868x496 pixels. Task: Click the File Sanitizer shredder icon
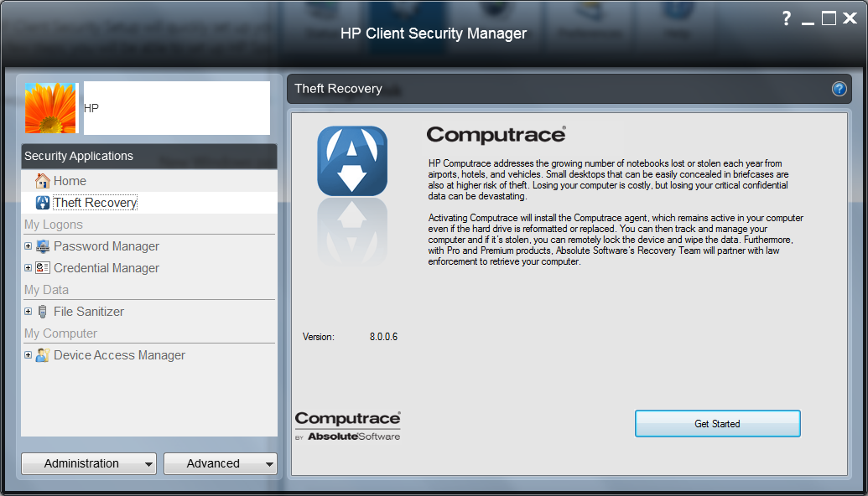(43, 312)
